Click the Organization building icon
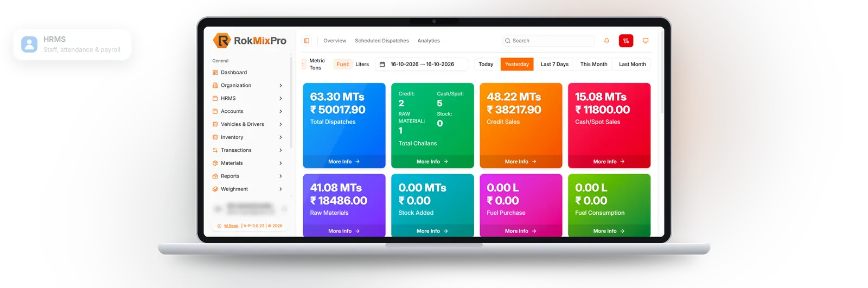Viewport: 868px width, 288px height. (x=215, y=85)
